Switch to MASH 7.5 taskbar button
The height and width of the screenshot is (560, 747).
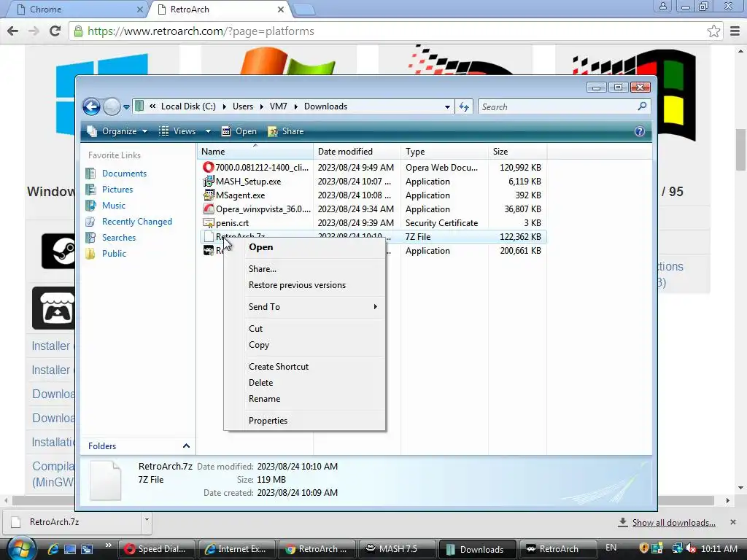397,549
